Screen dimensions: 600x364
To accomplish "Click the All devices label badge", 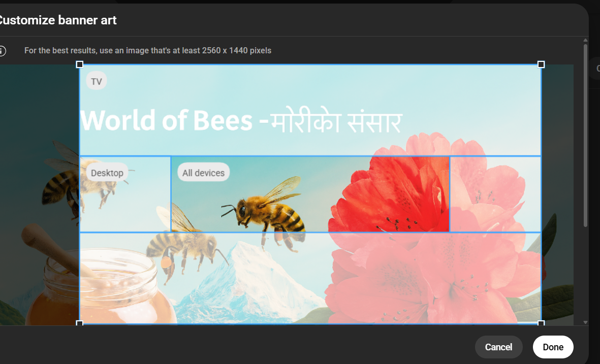I will (x=204, y=173).
